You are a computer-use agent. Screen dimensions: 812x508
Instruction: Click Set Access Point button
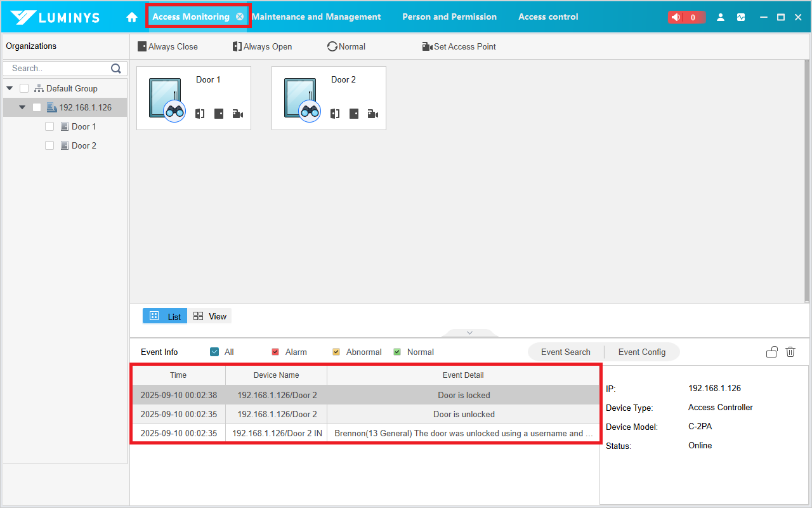coord(459,46)
